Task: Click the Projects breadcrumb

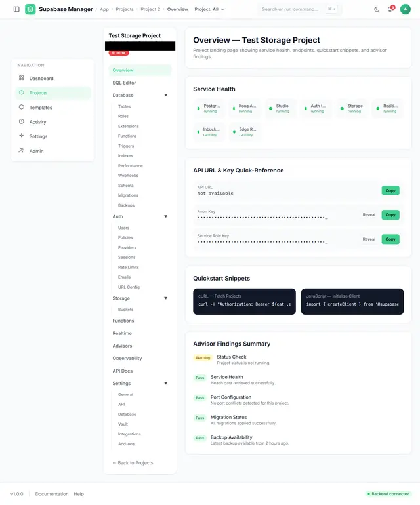Action: coord(125,9)
